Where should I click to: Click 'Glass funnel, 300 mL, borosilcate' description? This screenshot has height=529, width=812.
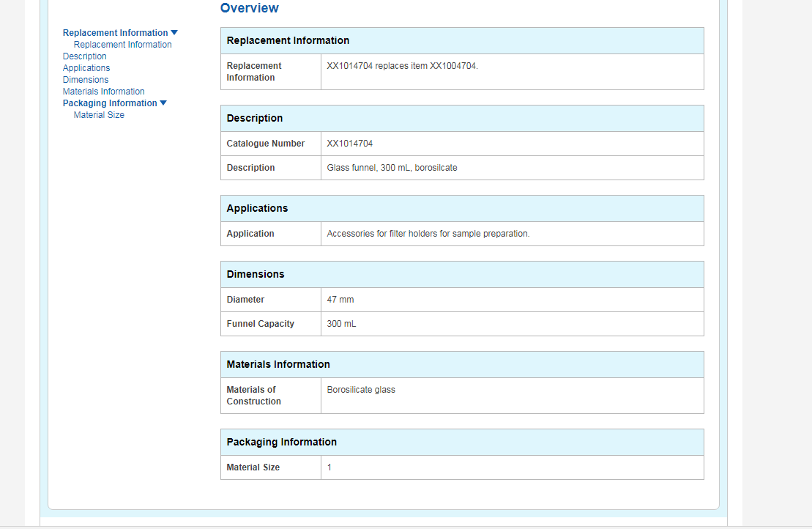point(392,168)
